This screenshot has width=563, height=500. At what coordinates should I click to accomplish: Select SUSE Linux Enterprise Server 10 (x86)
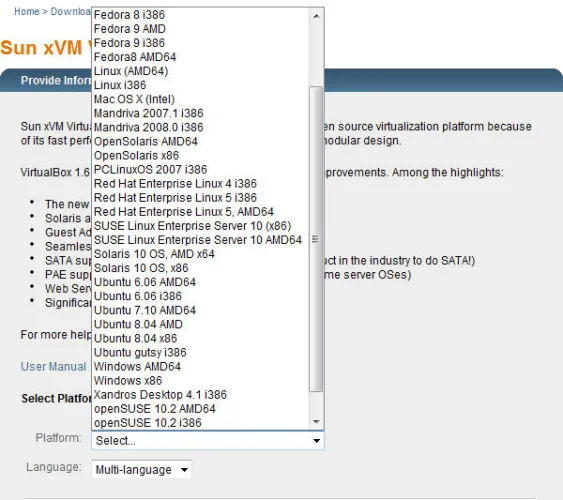(200, 226)
